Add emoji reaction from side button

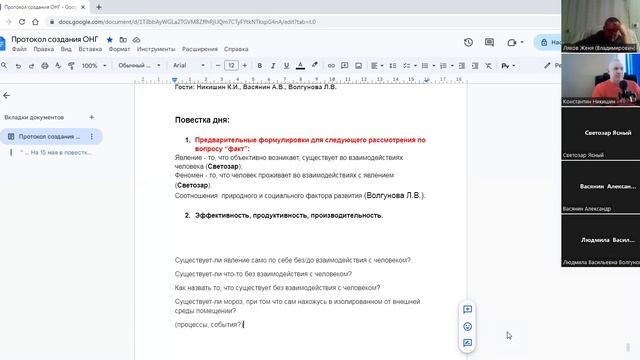click(x=468, y=327)
